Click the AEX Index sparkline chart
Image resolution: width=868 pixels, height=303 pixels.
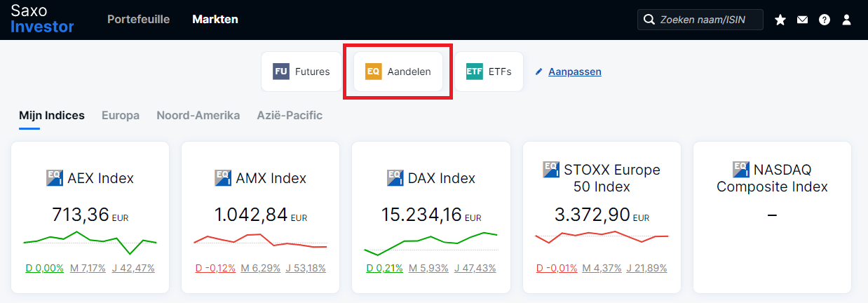pos(90,243)
